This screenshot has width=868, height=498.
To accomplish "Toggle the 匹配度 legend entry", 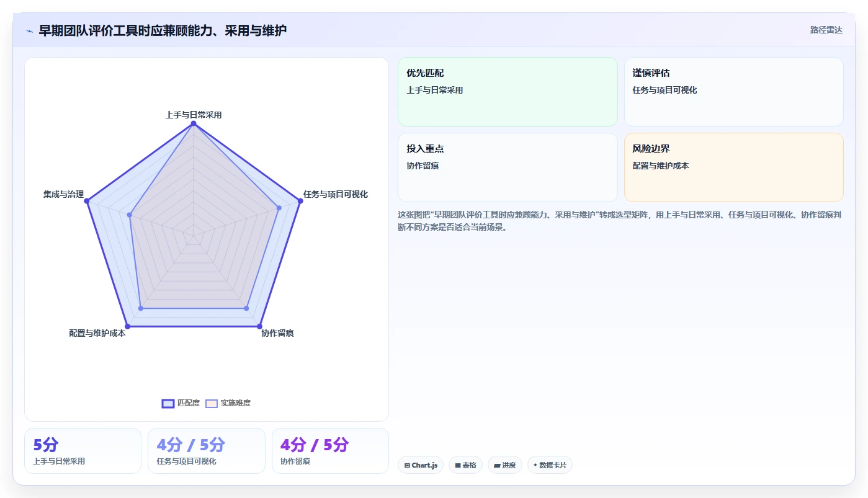I will [181, 403].
